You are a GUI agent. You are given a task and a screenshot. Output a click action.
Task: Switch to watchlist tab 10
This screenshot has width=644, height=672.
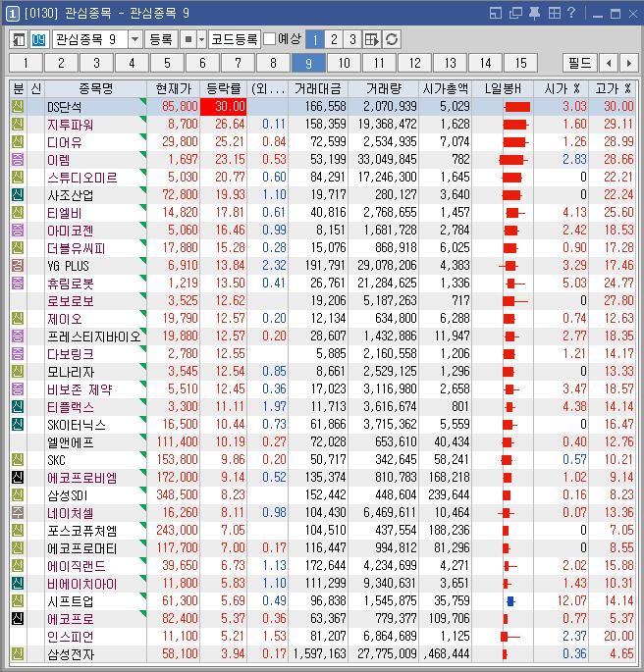[x=344, y=63]
